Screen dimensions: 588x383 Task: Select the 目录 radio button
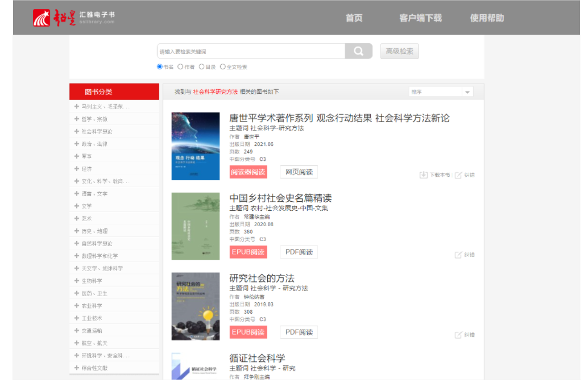201,66
